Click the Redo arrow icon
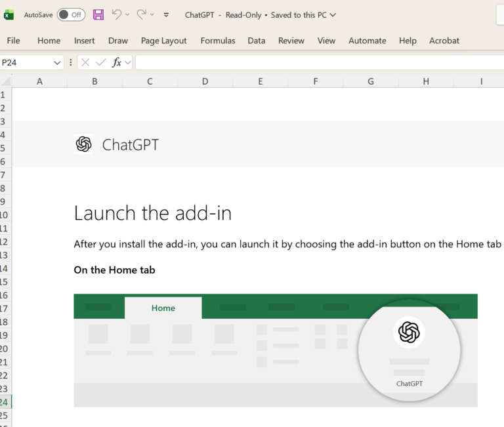The height and width of the screenshot is (427, 504). click(x=142, y=14)
